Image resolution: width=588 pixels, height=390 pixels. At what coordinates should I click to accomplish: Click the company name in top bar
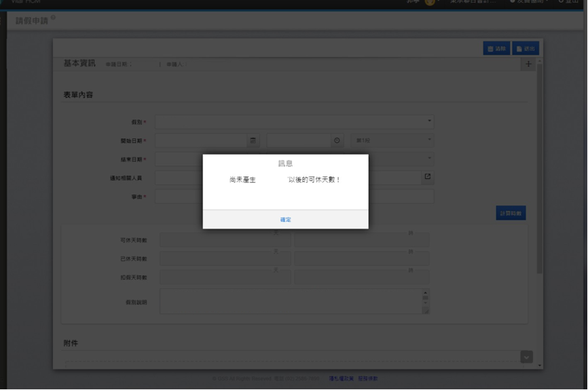click(473, 1)
